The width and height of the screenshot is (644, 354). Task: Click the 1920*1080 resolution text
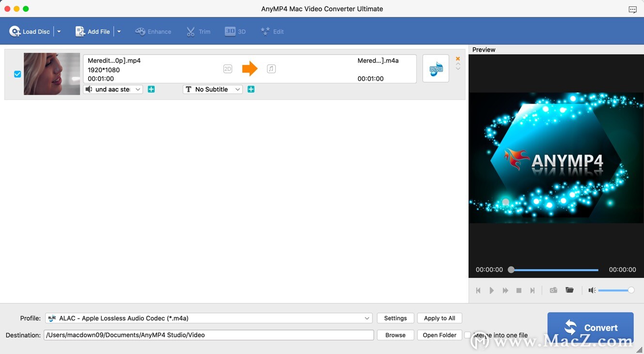click(x=104, y=70)
